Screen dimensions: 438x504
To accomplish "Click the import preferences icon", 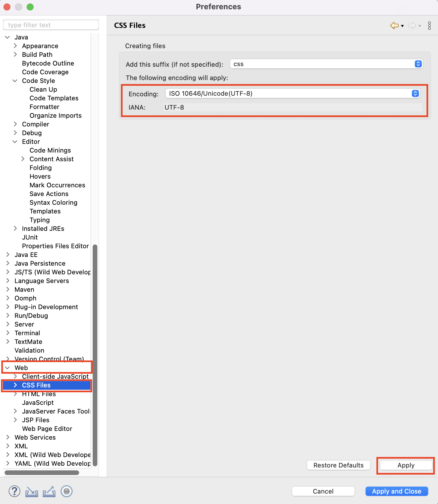I will 32,492.
